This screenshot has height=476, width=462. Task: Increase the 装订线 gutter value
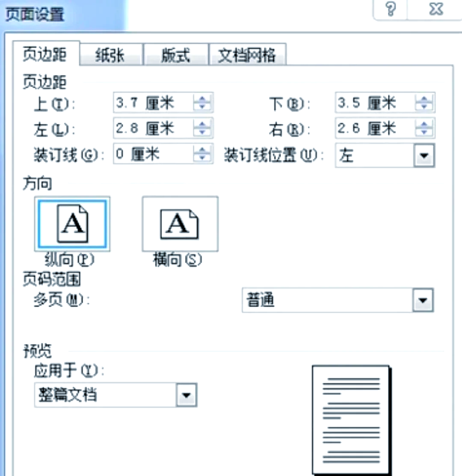(x=202, y=150)
